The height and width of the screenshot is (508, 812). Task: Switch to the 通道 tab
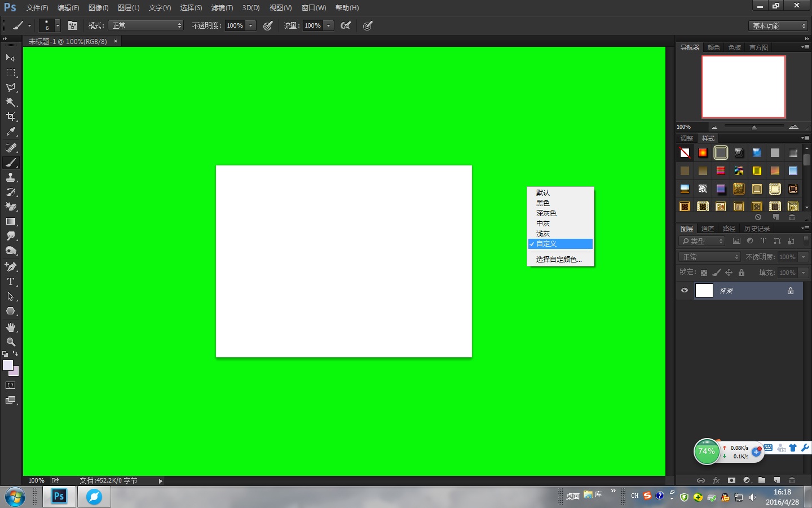708,229
